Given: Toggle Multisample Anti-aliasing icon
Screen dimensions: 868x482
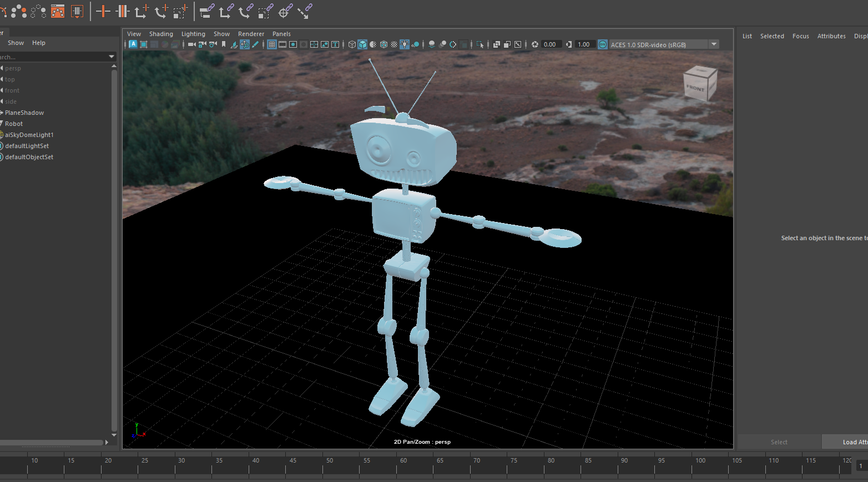Looking at the screenshot, I should 453,44.
